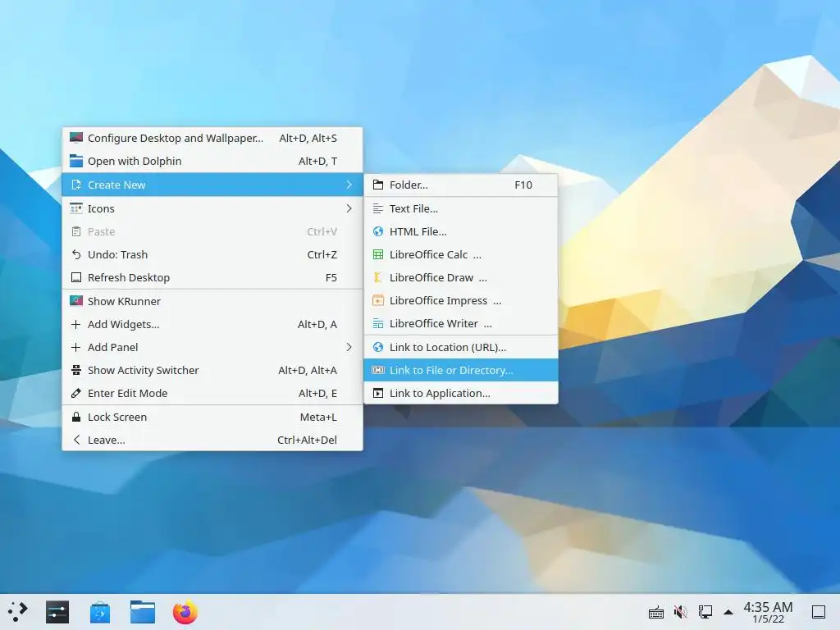Click the blue Writer icon

(x=377, y=323)
